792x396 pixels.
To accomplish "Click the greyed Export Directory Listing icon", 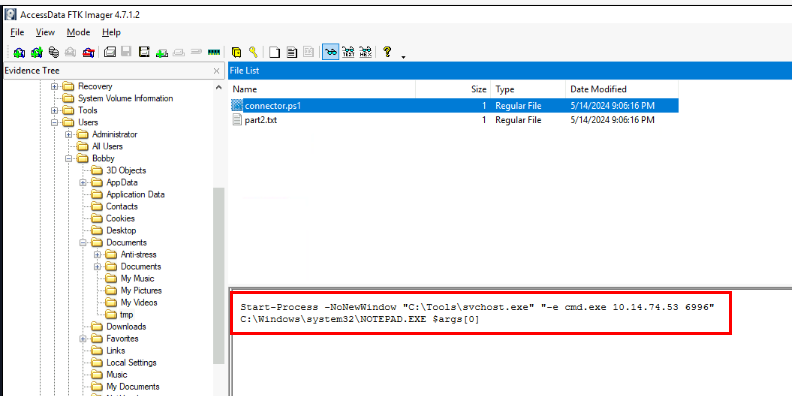I will tap(309, 52).
